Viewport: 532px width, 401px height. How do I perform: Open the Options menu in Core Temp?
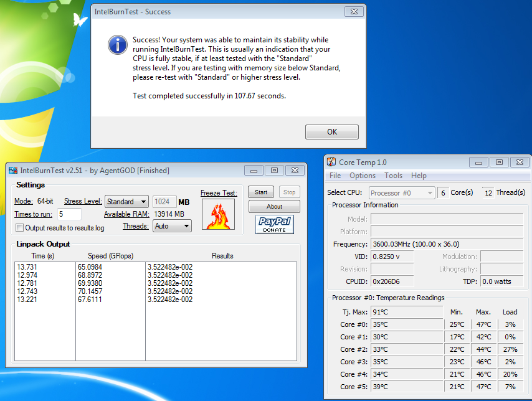click(x=363, y=176)
